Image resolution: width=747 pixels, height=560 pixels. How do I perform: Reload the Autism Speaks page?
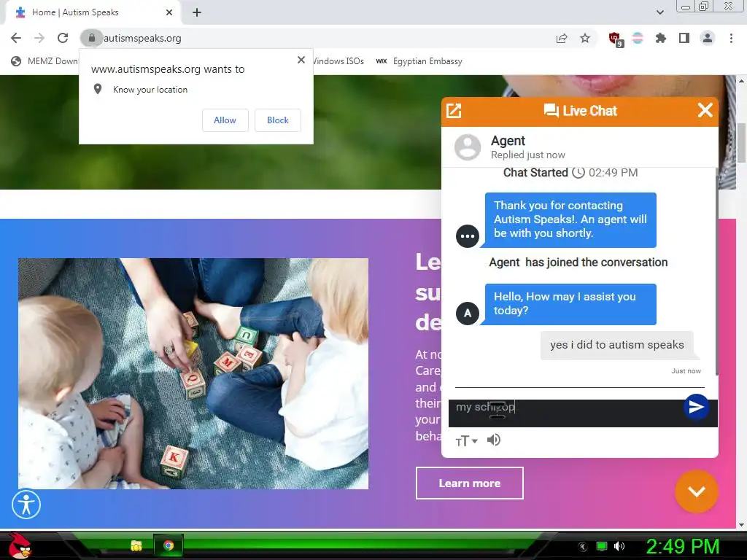click(63, 38)
